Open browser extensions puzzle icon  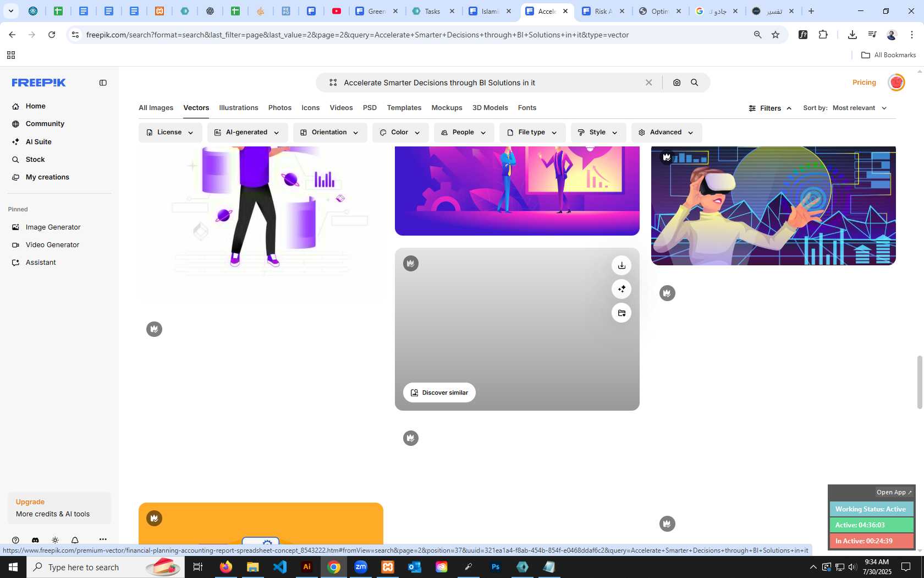click(823, 35)
